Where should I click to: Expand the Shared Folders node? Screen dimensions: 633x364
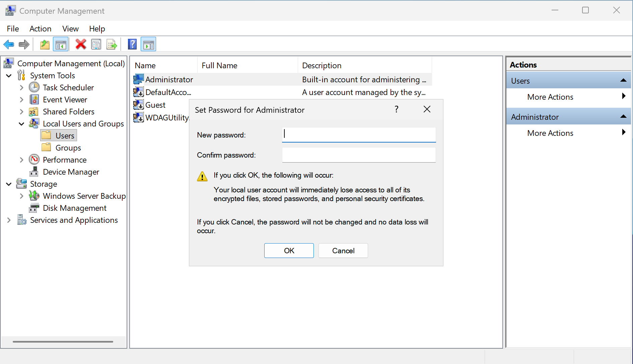click(22, 112)
